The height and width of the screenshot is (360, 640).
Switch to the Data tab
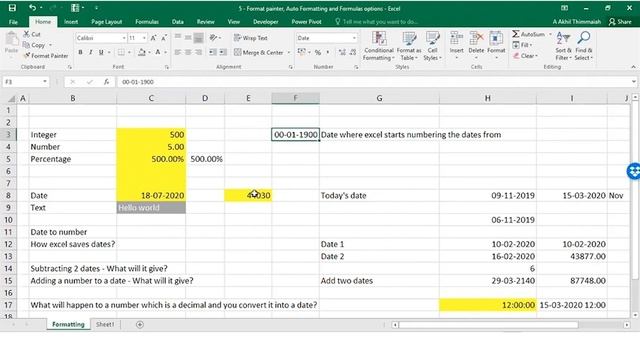click(x=178, y=22)
